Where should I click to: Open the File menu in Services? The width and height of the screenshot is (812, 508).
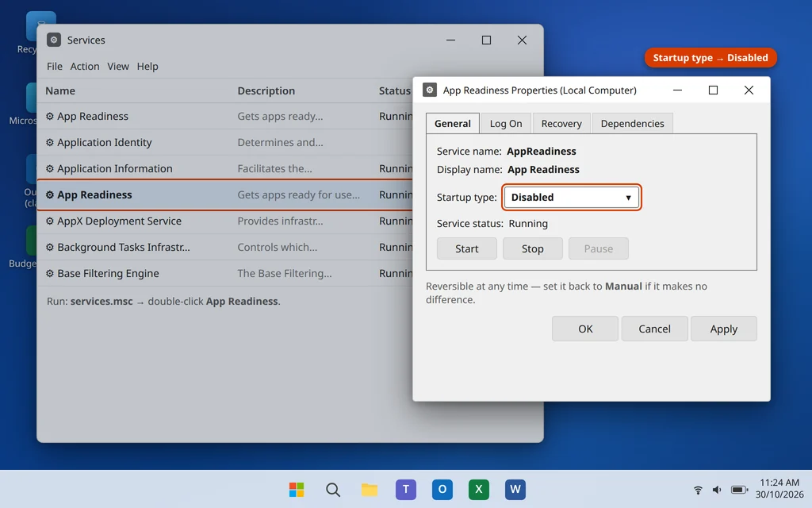[55, 67]
